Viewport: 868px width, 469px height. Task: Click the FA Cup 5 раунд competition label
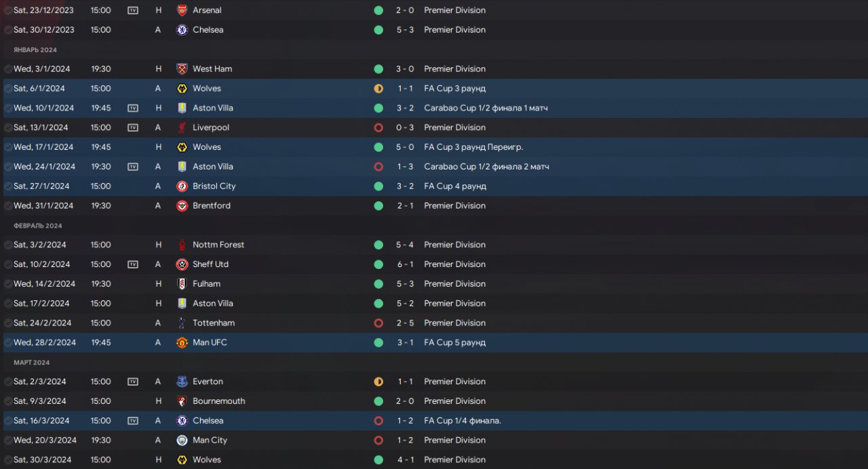click(x=454, y=342)
